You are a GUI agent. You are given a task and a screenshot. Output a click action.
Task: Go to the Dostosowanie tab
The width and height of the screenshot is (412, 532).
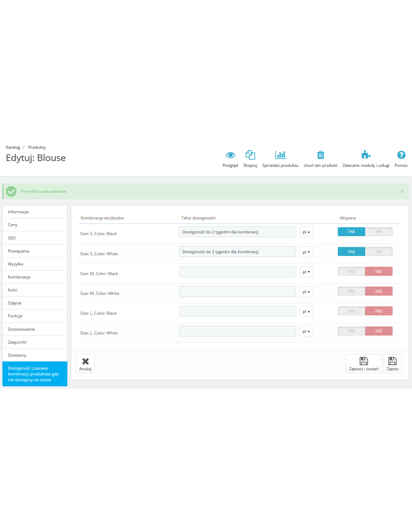35,329
